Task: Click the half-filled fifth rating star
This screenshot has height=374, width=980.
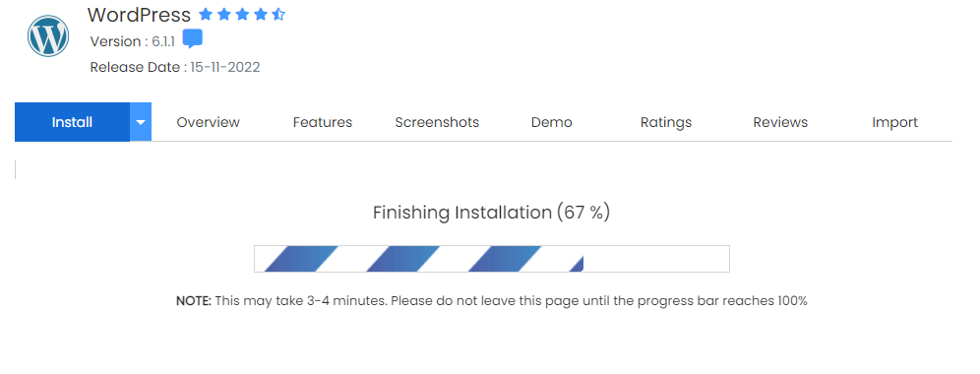Action: (278, 15)
